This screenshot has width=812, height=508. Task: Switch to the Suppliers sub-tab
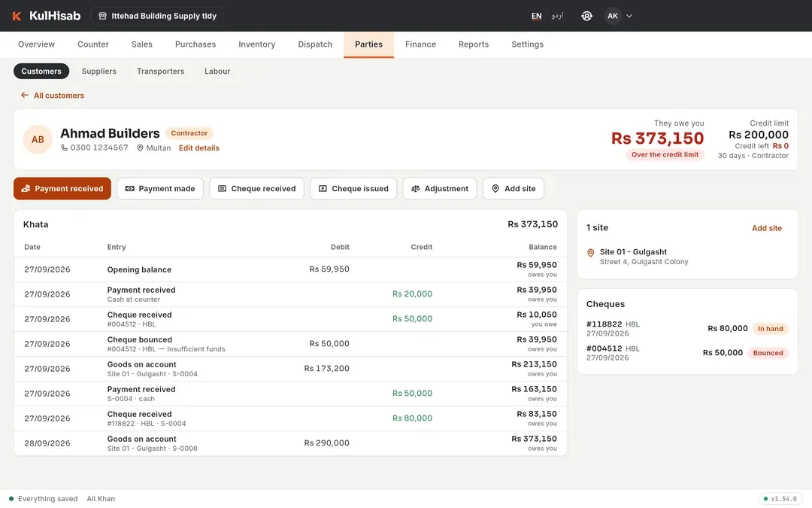coord(99,71)
